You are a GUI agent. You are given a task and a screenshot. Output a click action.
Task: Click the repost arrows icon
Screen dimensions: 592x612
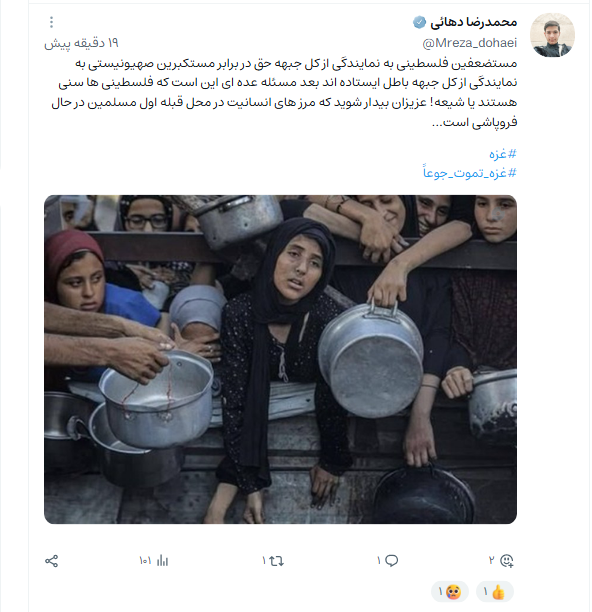tap(277, 561)
